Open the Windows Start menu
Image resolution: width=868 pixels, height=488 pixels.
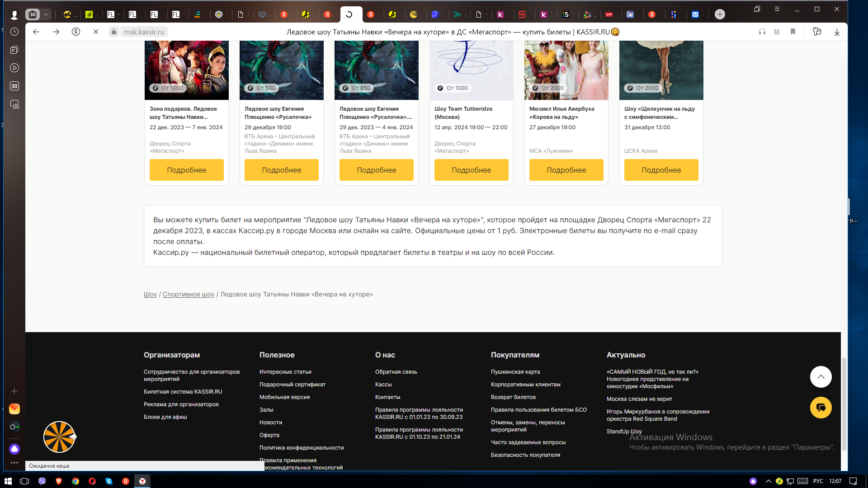click(x=8, y=481)
